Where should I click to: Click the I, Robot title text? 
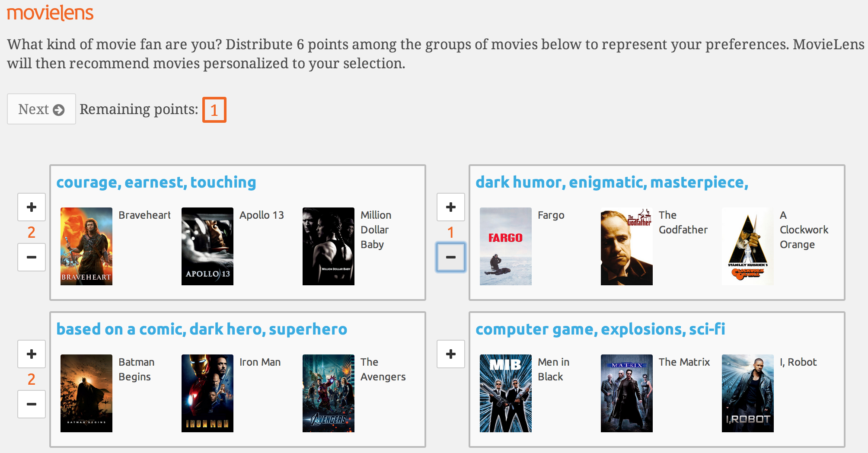pos(798,362)
